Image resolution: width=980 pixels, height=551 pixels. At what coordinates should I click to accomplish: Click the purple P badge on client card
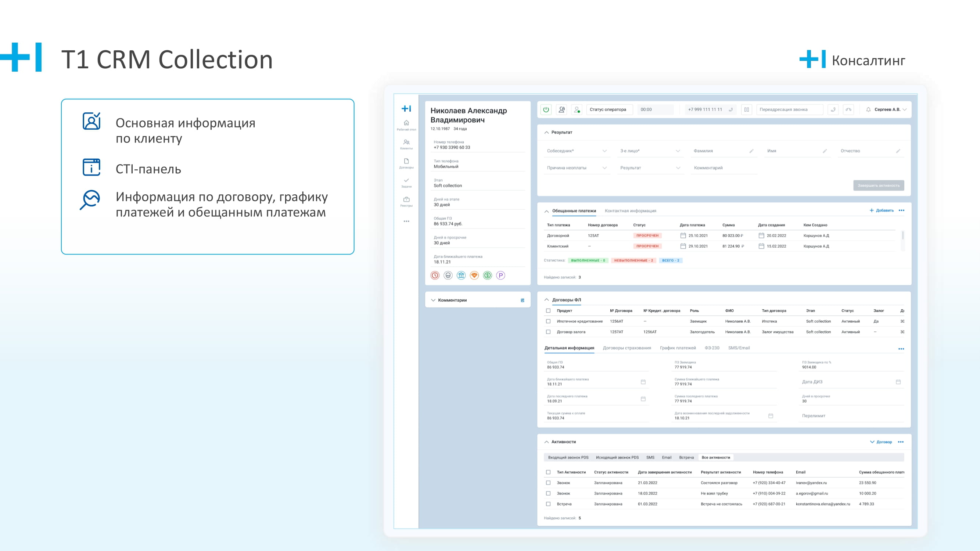pyautogui.click(x=500, y=275)
